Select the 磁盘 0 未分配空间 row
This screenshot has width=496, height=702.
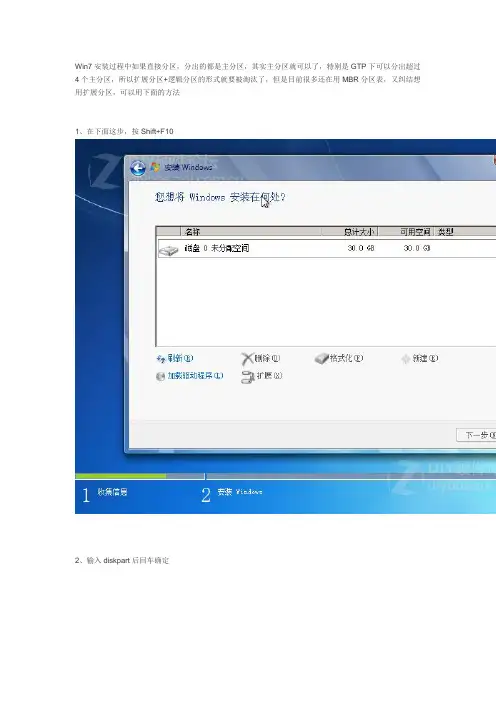coord(327,248)
